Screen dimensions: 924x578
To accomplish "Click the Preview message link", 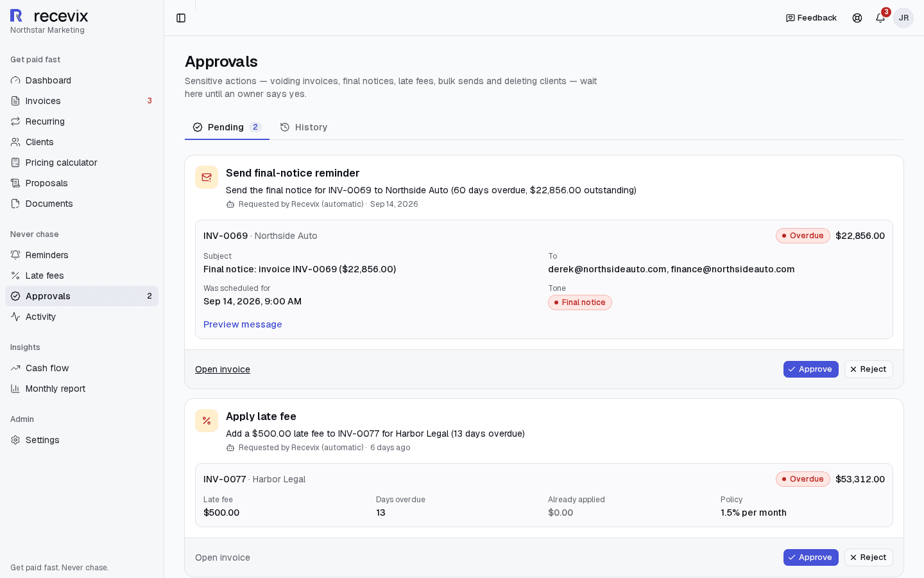I will [x=243, y=324].
